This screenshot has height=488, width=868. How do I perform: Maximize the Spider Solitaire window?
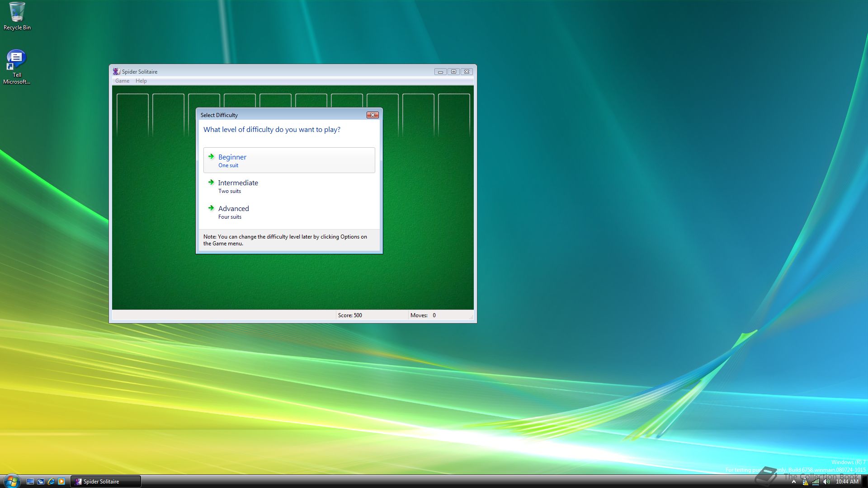(x=453, y=71)
